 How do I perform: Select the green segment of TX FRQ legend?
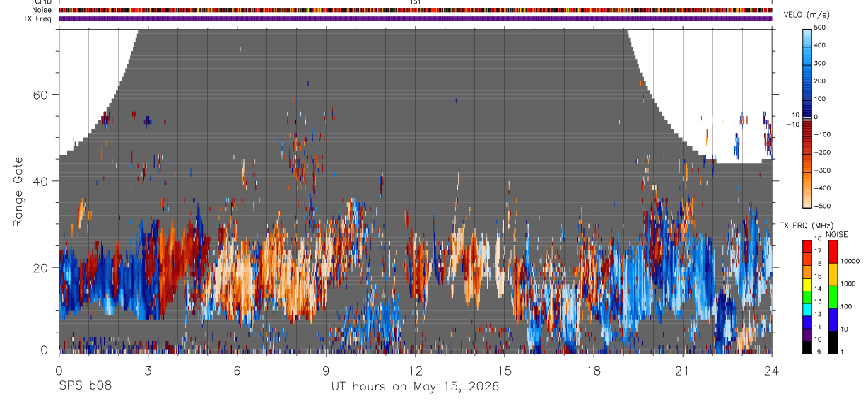[x=807, y=297]
